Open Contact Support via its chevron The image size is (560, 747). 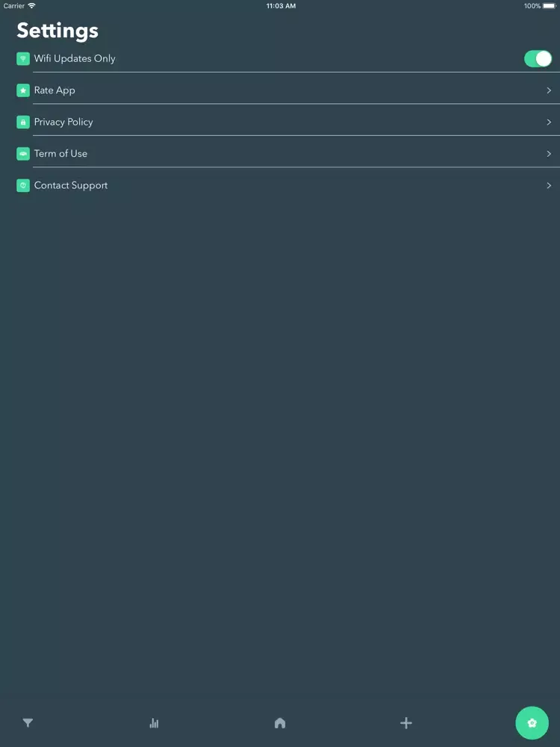pyautogui.click(x=549, y=185)
